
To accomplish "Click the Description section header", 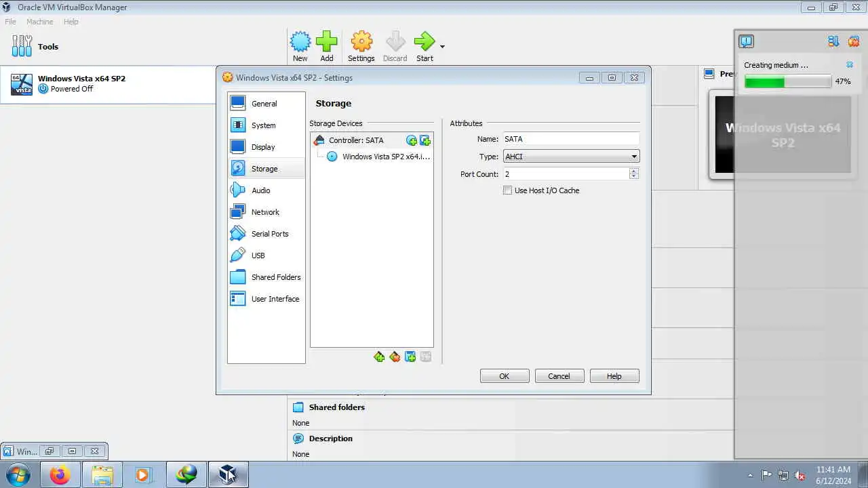I will 331,439.
